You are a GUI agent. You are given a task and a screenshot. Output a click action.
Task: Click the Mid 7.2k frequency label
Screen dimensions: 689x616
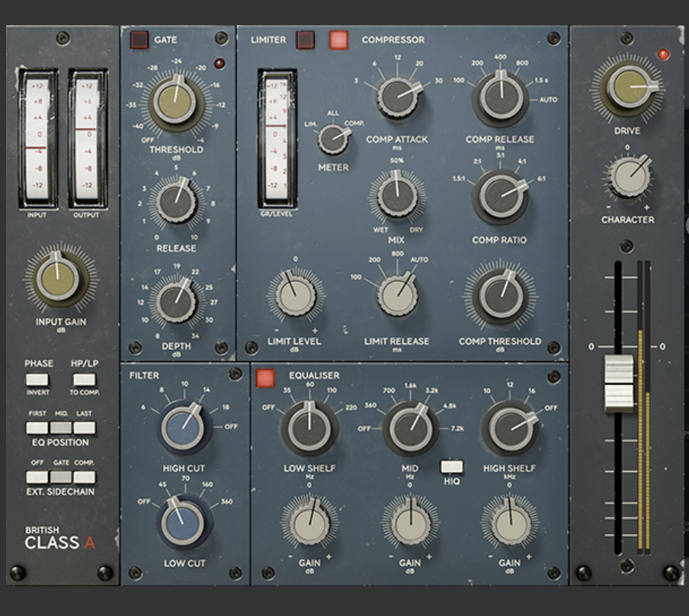click(457, 428)
